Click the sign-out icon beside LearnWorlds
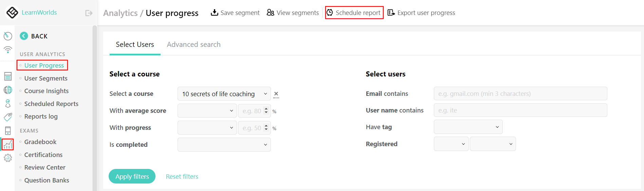This screenshot has height=191, width=644. [x=89, y=13]
